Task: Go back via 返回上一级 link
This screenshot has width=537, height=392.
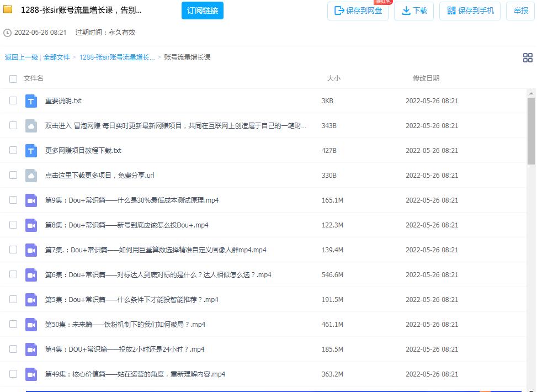Action: [21, 57]
